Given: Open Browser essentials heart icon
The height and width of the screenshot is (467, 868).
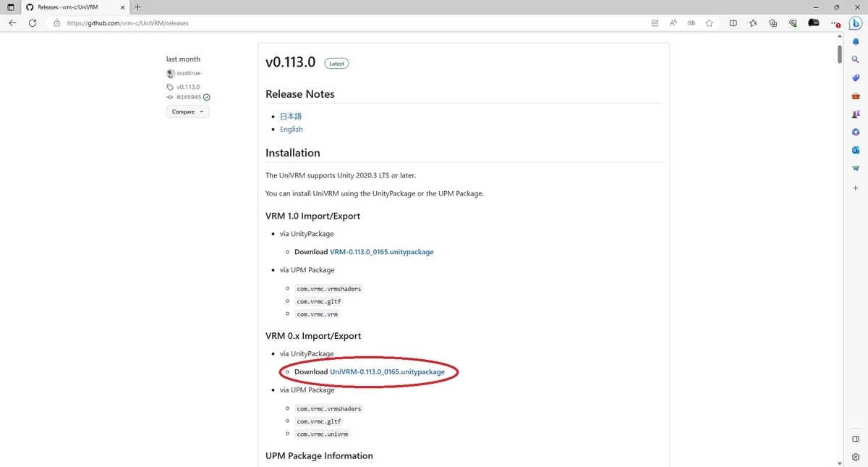Looking at the screenshot, I should [793, 23].
